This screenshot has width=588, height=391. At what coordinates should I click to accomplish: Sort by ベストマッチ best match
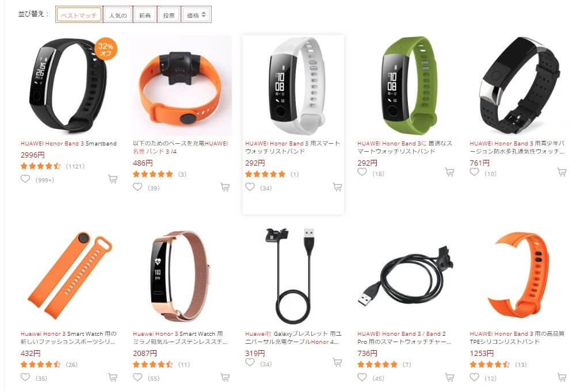tap(79, 15)
